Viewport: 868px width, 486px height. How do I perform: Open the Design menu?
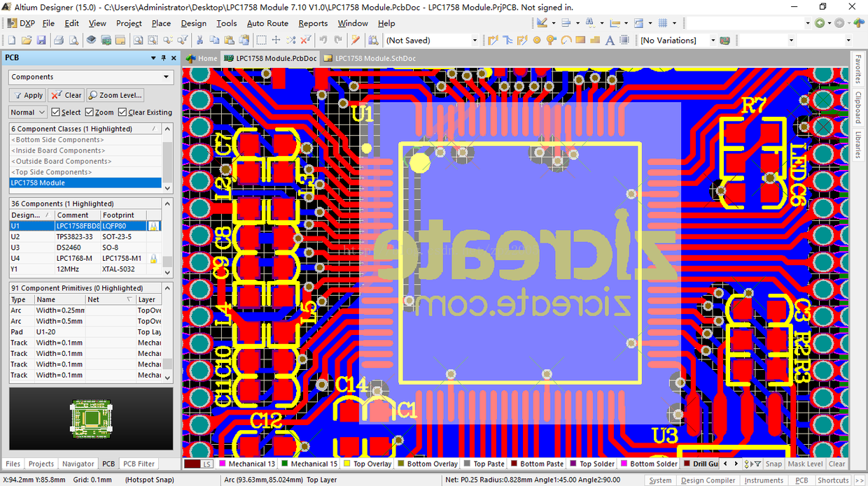[x=194, y=23]
